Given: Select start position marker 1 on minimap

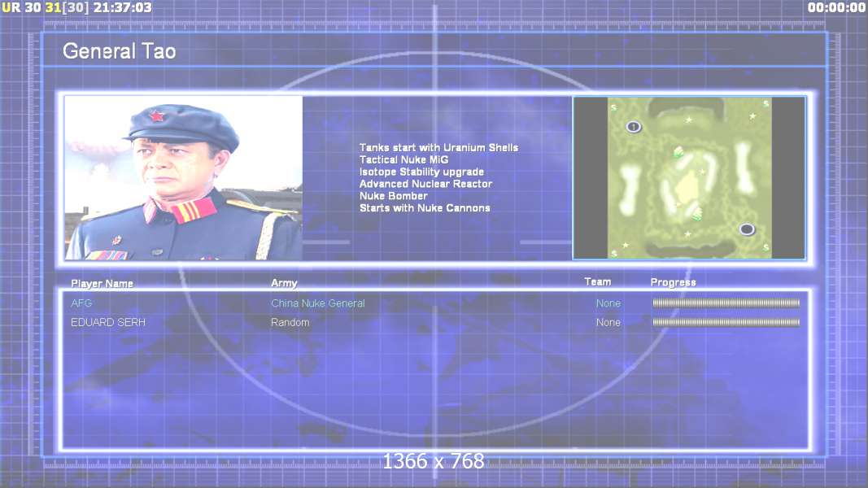Looking at the screenshot, I should [x=634, y=127].
